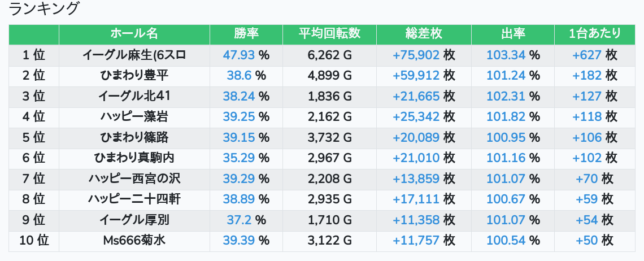Click hall ひまわり篠路
Screen dimensions: 644x261
click(134, 137)
